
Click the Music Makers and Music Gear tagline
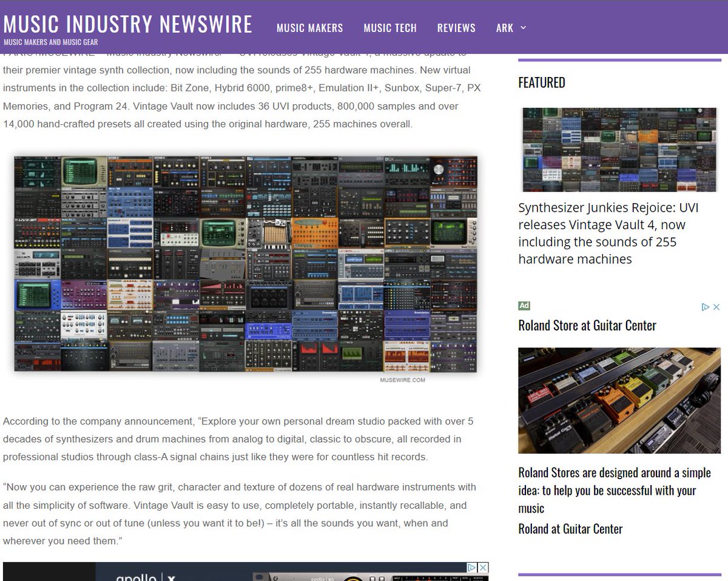[50, 42]
